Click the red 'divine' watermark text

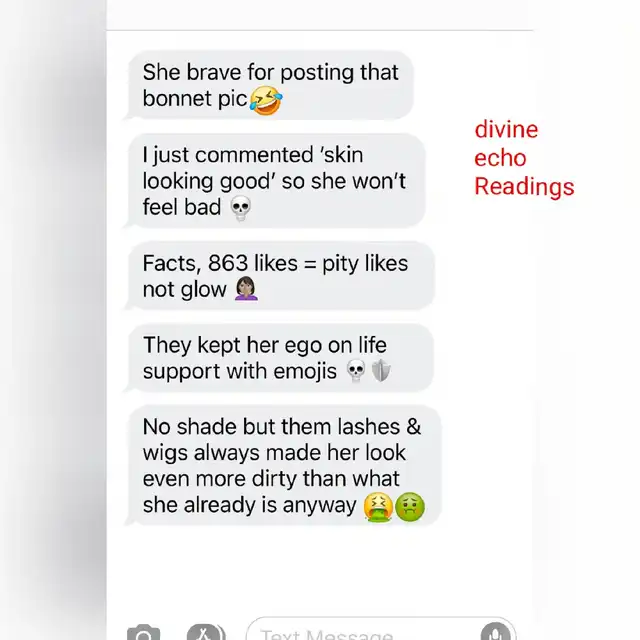pos(506,130)
